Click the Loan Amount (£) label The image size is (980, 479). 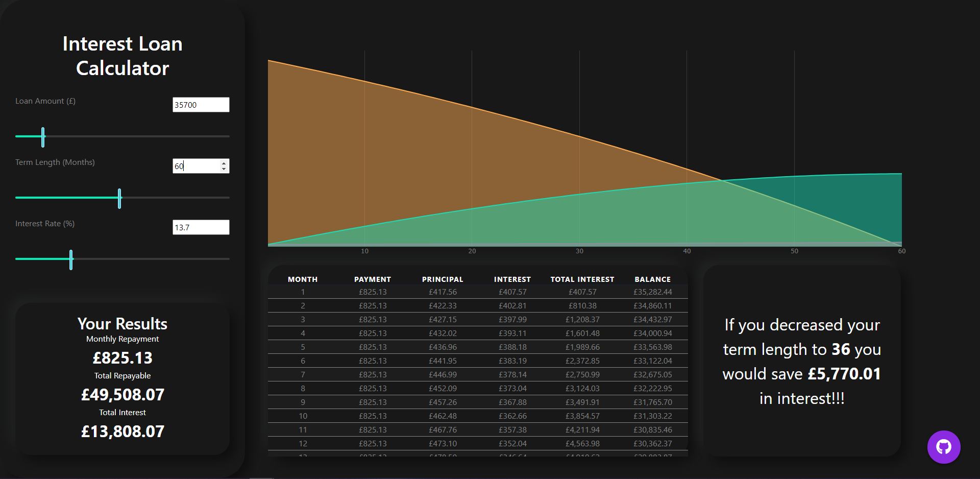point(45,101)
